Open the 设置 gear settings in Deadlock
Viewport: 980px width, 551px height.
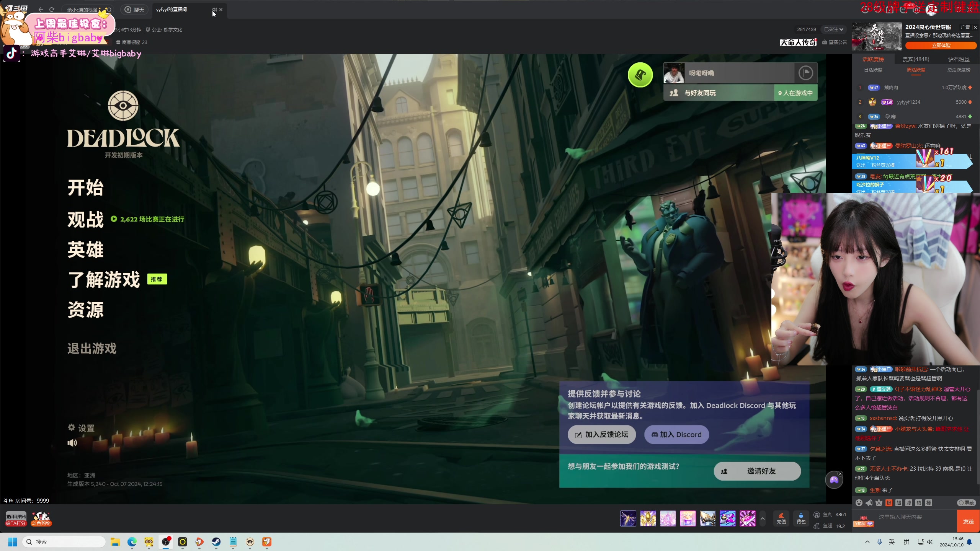tap(81, 428)
